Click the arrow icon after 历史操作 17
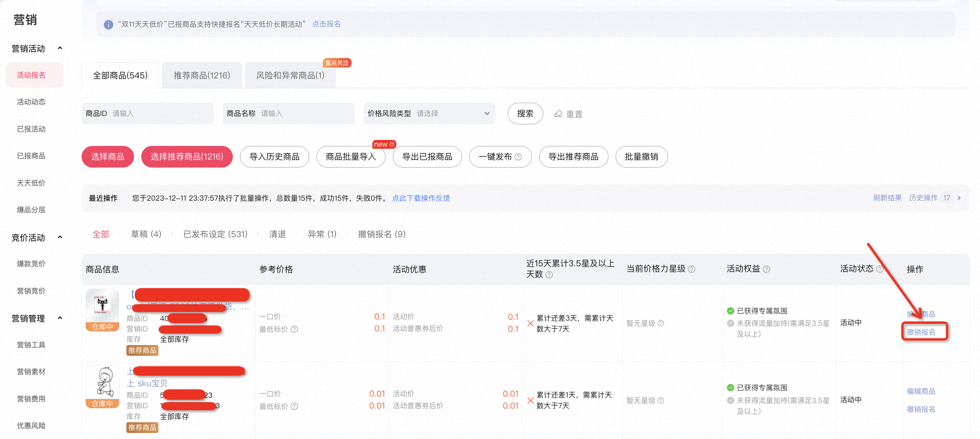Viewport: 980px width, 439px height. point(959,198)
